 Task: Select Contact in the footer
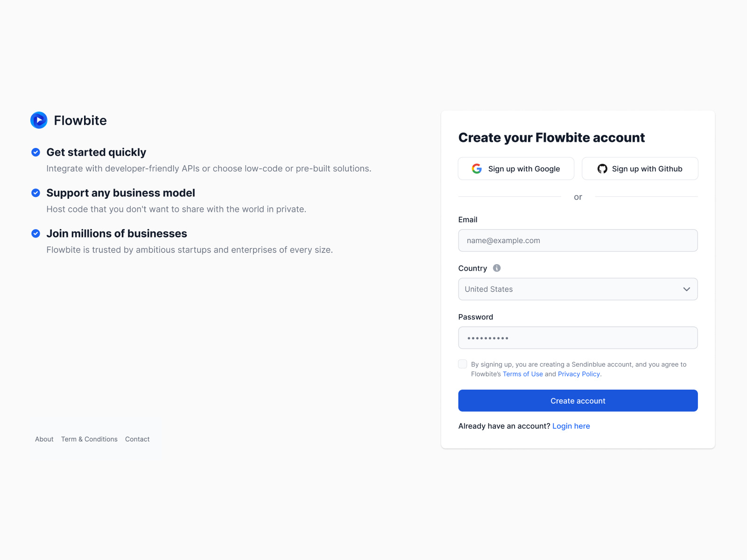pyautogui.click(x=137, y=439)
